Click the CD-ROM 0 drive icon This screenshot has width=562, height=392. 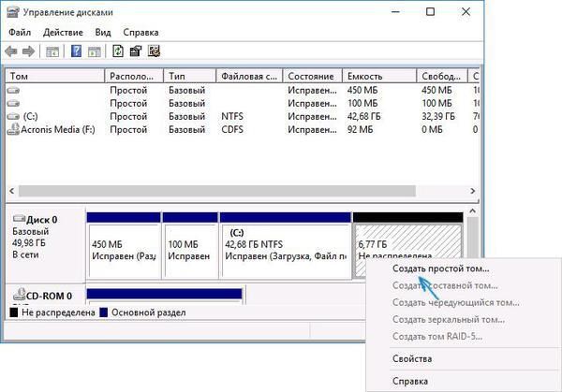19,295
